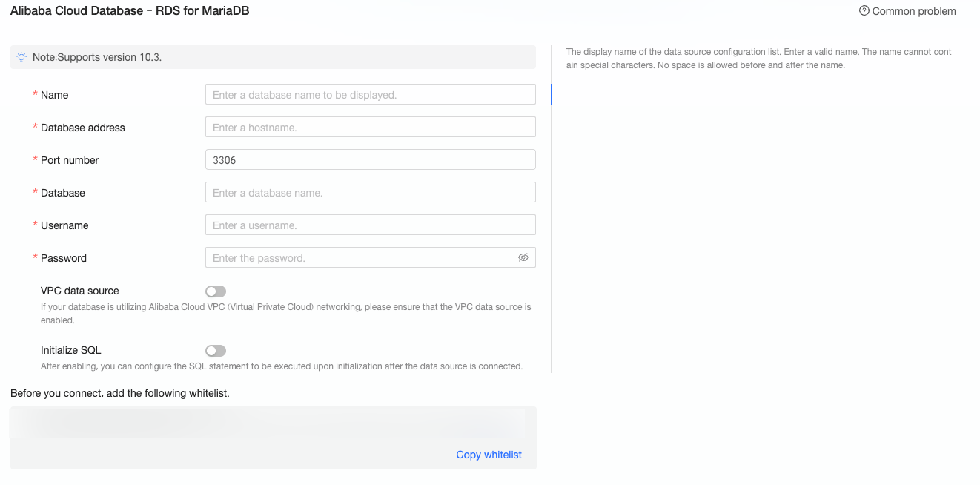Copy the whitelist via Copy whitelist link

(489, 455)
